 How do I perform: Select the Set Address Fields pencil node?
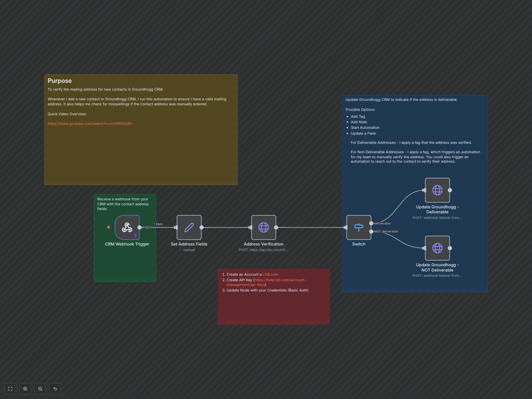tap(189, 227)
